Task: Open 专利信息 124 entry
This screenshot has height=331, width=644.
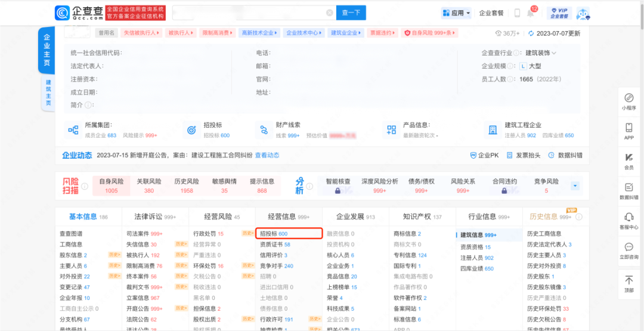Action: coord(410,255)
